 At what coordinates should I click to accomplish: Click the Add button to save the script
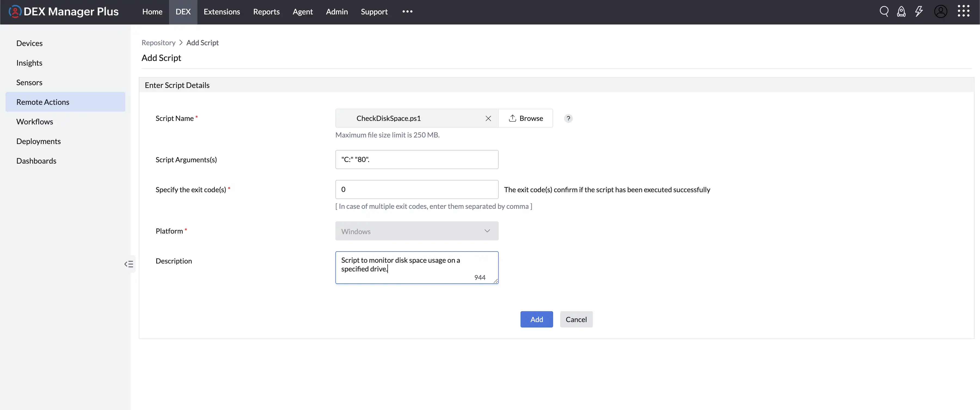pyautogui.click(x=536, y=319)
